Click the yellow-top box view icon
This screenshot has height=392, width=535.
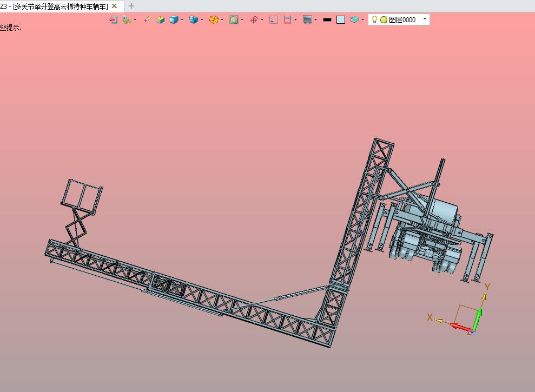(x=160, y=19)
